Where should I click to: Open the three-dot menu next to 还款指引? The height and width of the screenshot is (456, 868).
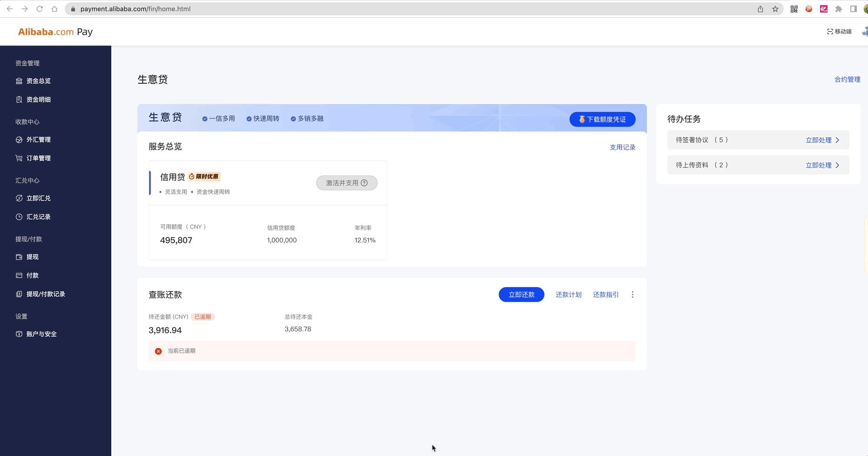[x=632, y=294]
